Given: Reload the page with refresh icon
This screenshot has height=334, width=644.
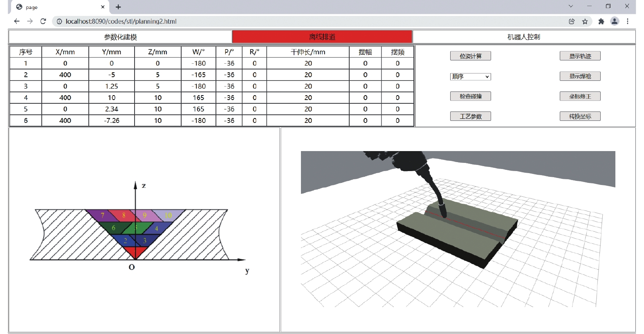Looking at the screenshot, I should pos(43,21).
